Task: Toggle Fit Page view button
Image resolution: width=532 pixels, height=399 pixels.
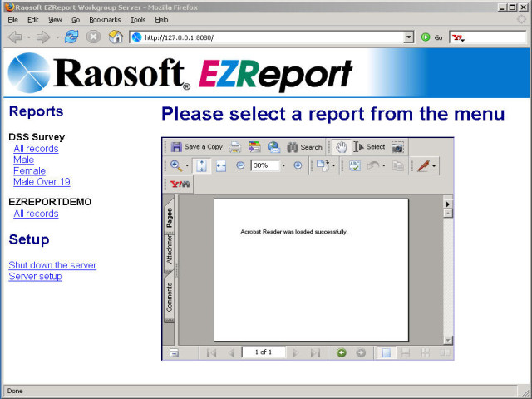Action: pyautogui.click(x=201, y=166)
